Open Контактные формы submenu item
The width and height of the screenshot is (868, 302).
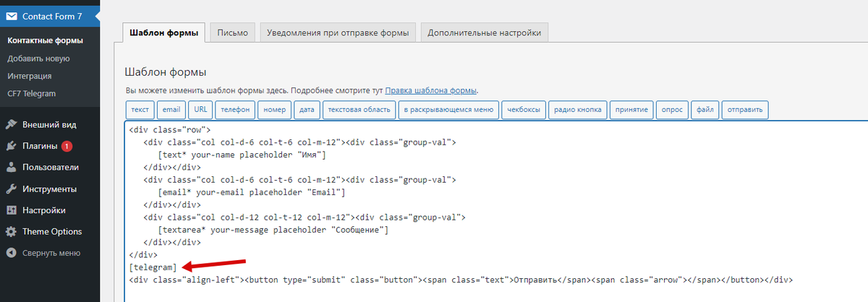point(46,40)
